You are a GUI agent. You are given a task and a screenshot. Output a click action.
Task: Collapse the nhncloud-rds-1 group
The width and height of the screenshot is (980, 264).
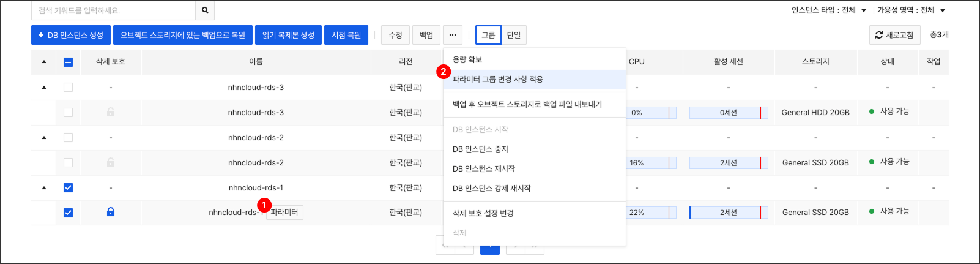44,188
